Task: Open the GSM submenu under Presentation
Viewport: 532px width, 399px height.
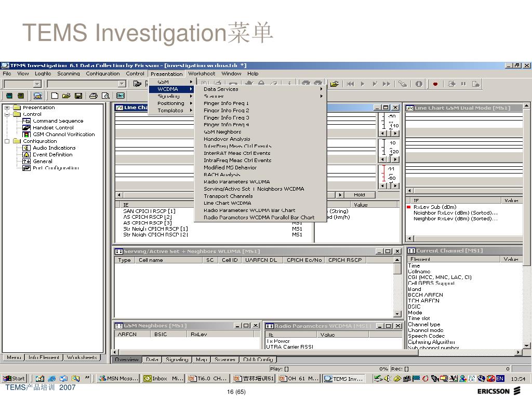Action: point(171,82)
